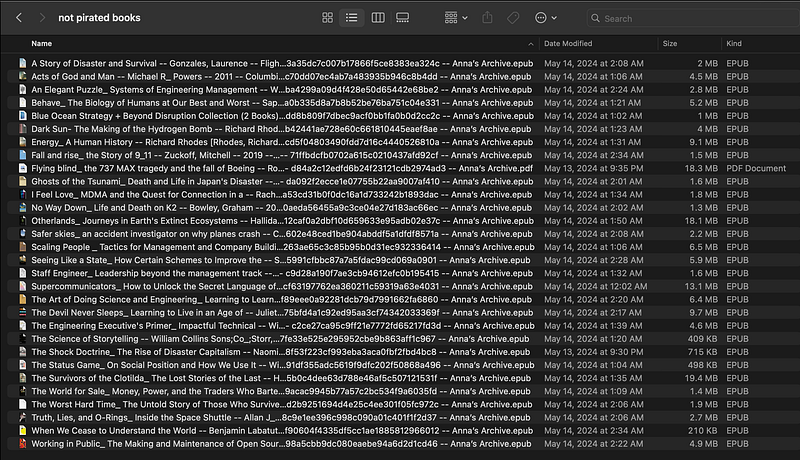Select 'The World for Sale' file
The height and width of the screenshot is (460, 800).
tap(281, 391)
